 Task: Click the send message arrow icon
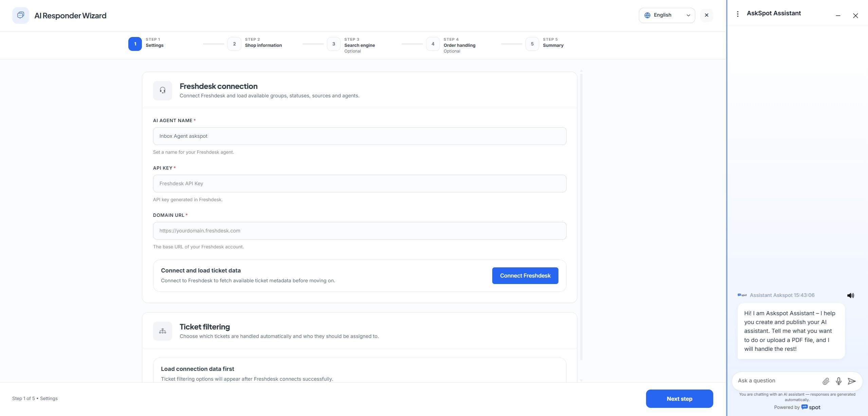coord(851,381)
